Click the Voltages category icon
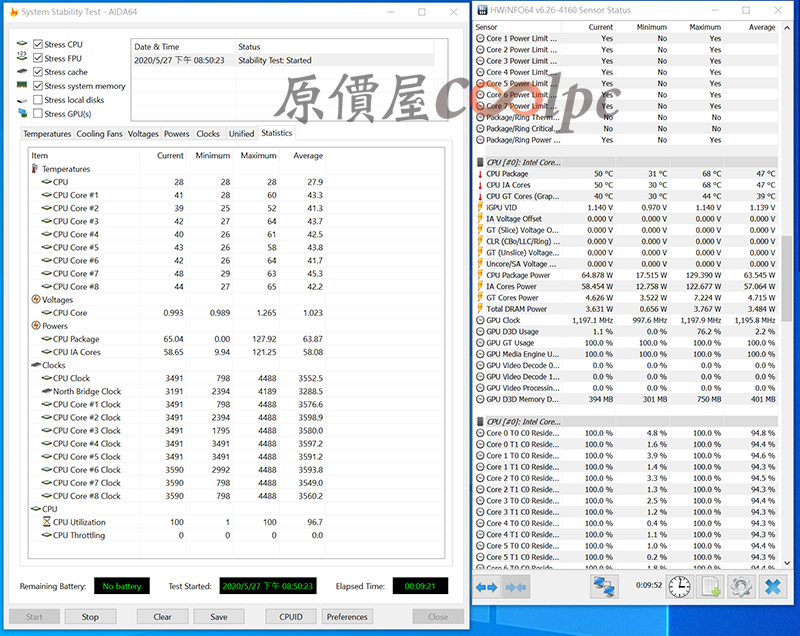This screenshot has width=800, height=636. tap(36, 299)
